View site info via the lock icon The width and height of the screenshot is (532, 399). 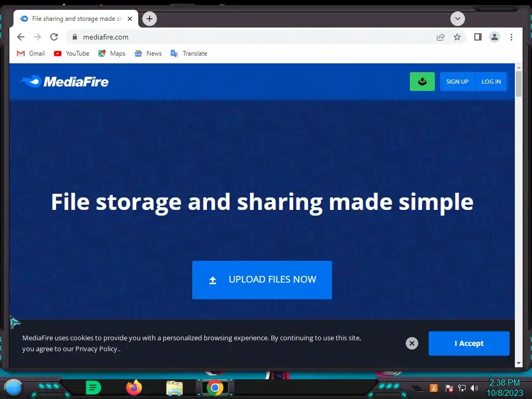click(75, 37)
